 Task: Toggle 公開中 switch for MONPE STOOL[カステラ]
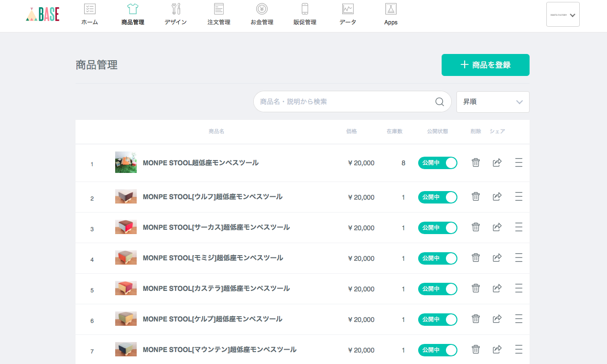(x=437, y=289)
